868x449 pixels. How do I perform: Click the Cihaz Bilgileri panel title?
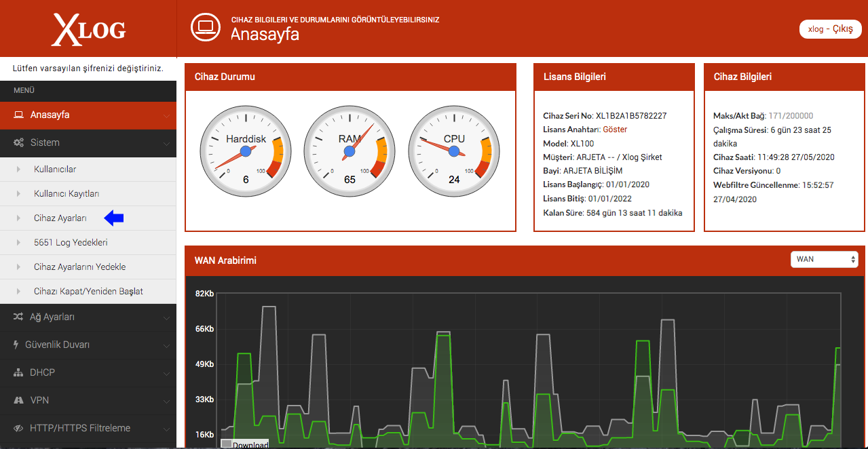click(x=742, y=77)
